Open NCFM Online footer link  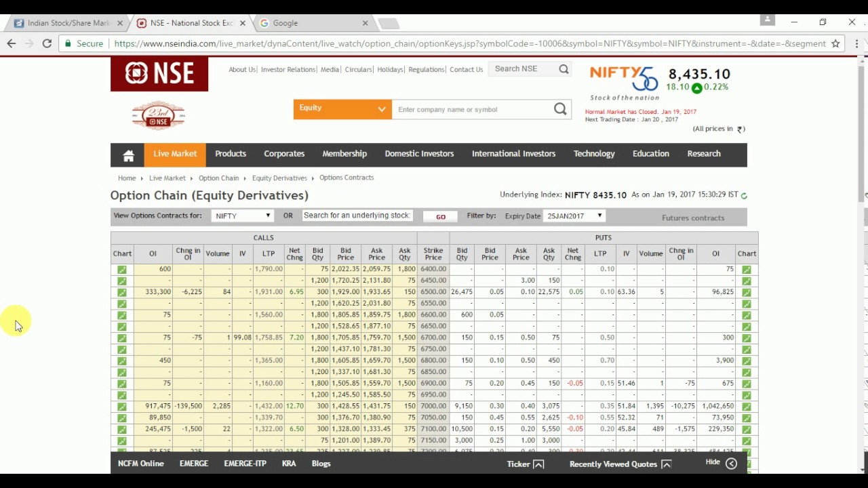coord(141,464)
